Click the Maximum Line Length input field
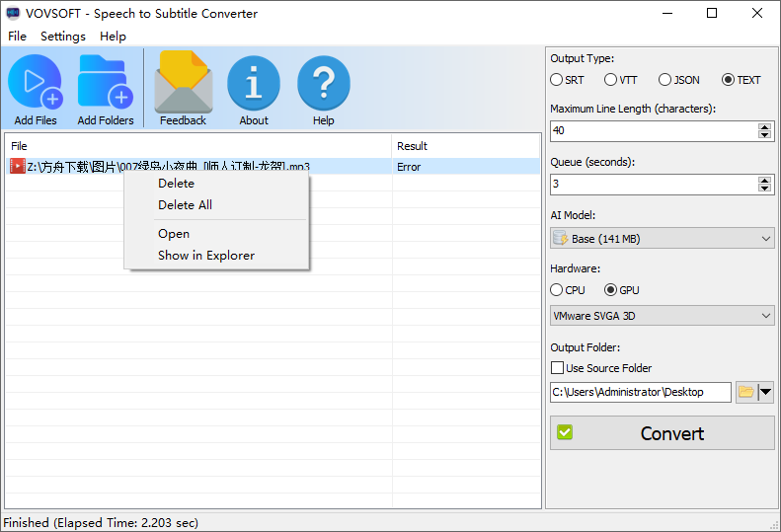This screenshot has width=781, height=532. tap(654, 131)
